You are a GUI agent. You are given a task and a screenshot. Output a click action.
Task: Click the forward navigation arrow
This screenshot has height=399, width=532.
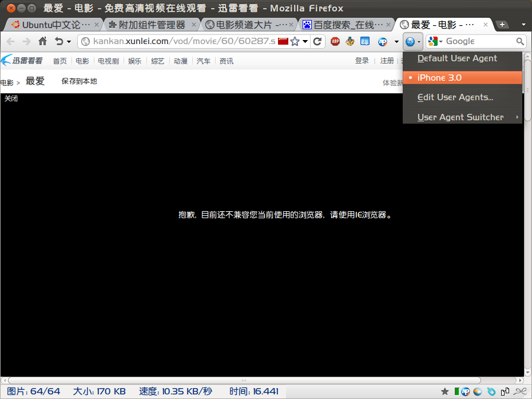tap(26, 41)
